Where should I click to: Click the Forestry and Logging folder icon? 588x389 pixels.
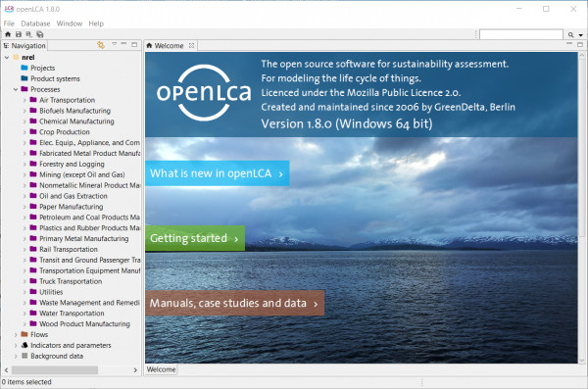33,164
